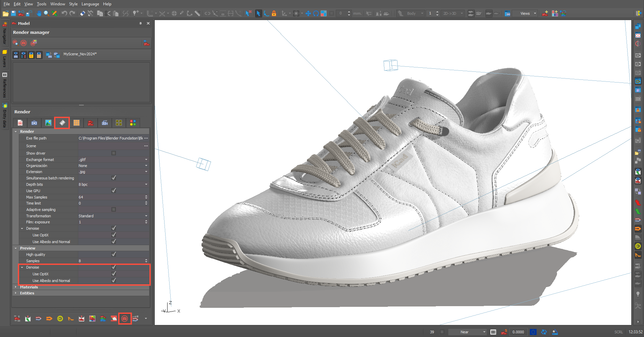Open the Views button in toolbar
This screenshot has height=337, width=644.
tap(525, 13)
